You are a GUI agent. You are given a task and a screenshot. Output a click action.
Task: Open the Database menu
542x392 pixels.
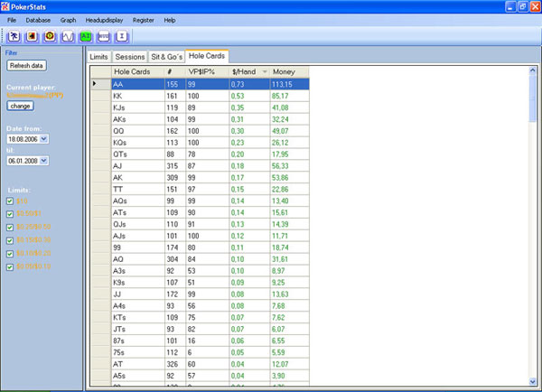(x=38, y=20)
